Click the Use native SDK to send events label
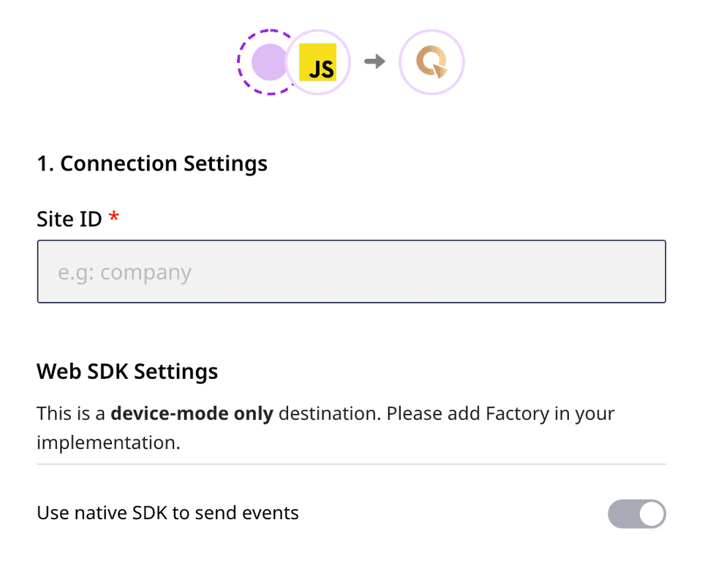Image resolution: width=702 pixels, height=588 pixels. (x=167, y=513)
